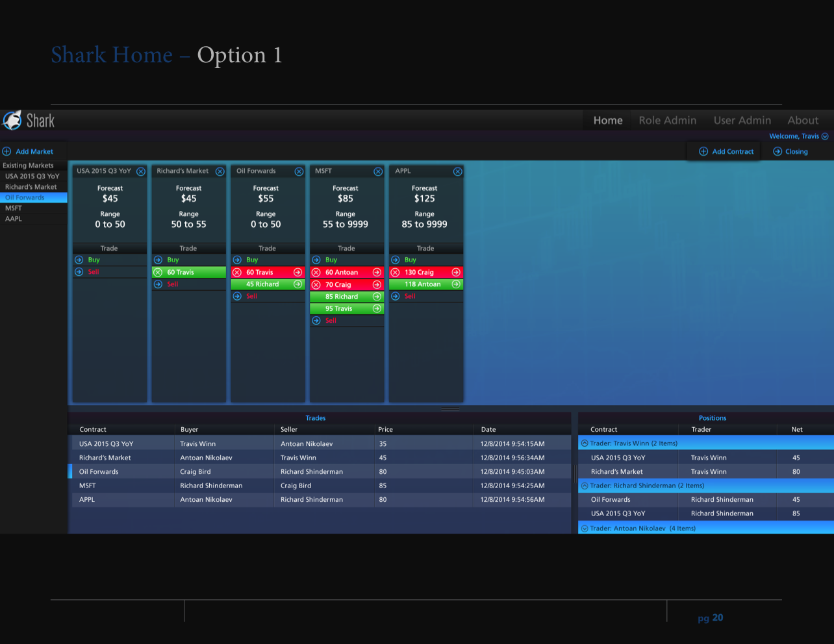The height and width of the screenshot is (644, 834).
Task: Expand the Trader: Antoan Nikolaev group
Action: pyautogui.click(x=585, y=528)
